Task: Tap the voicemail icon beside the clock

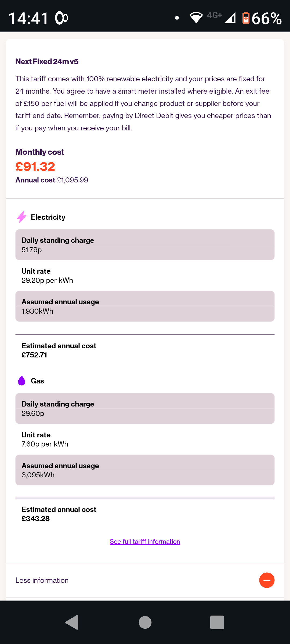Action: pos(61,18)
